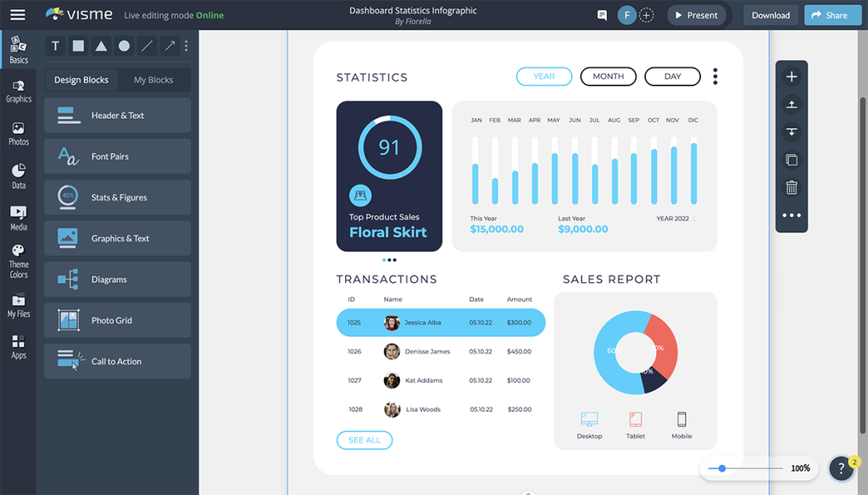Expand the block options ellipsis on the right toolbar
Viewport: 868px width, 495px height.
[x=791, y=215]
